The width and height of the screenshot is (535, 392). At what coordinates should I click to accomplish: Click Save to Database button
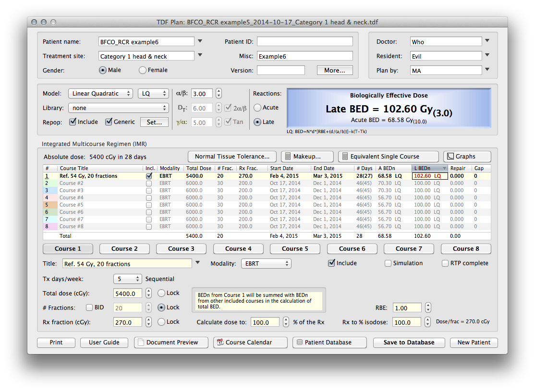point(409,343)
